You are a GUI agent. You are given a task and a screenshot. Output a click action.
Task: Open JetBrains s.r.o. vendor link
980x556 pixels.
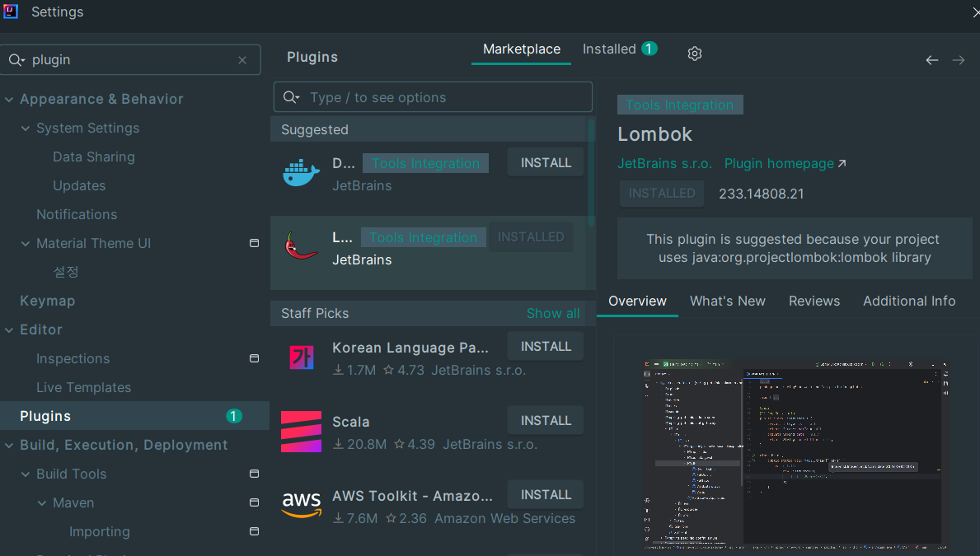coord(664,164)
